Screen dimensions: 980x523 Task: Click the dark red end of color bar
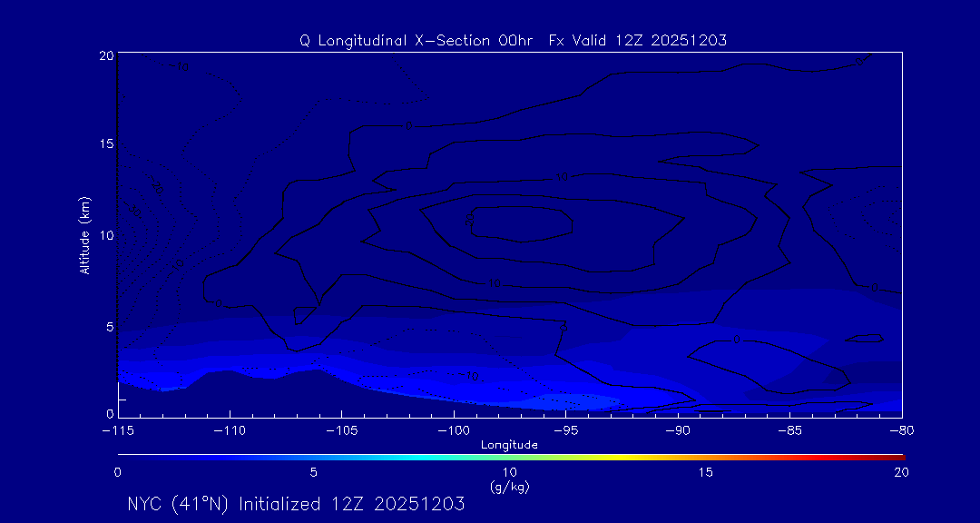[x=898, y=458]
